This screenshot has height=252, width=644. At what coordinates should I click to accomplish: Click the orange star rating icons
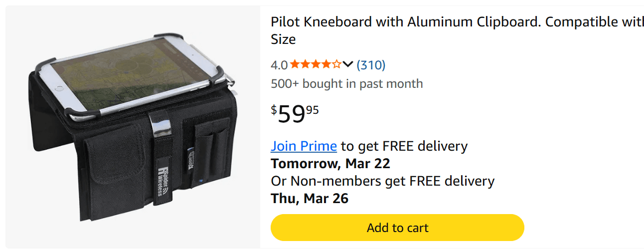click(316, 64)
